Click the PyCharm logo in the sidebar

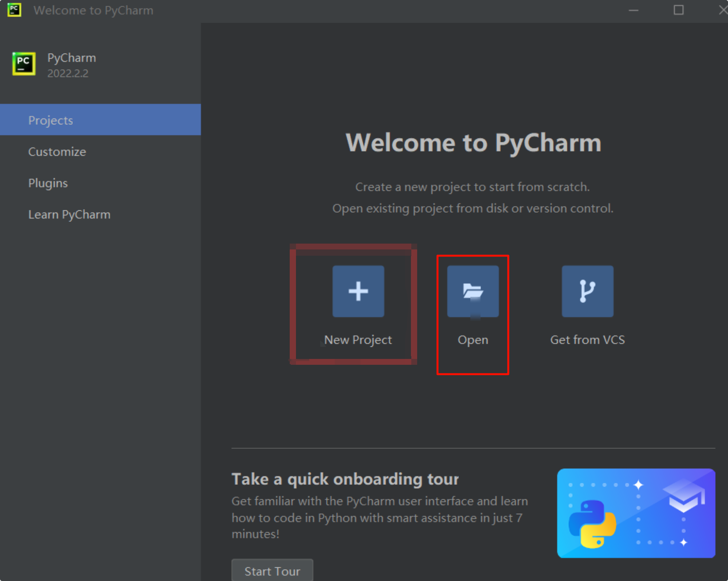click(24, 64)
